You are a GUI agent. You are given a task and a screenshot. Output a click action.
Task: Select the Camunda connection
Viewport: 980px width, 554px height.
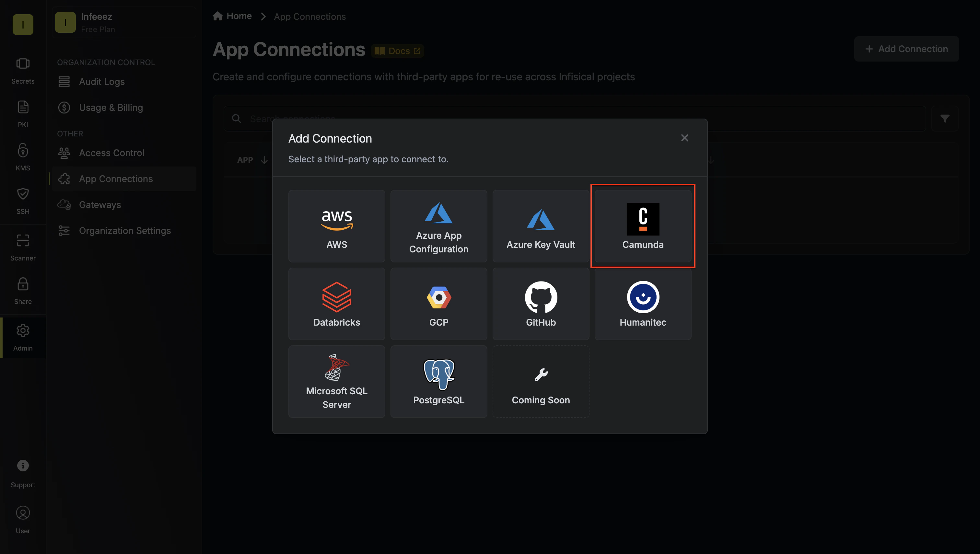tap(643, 226)
